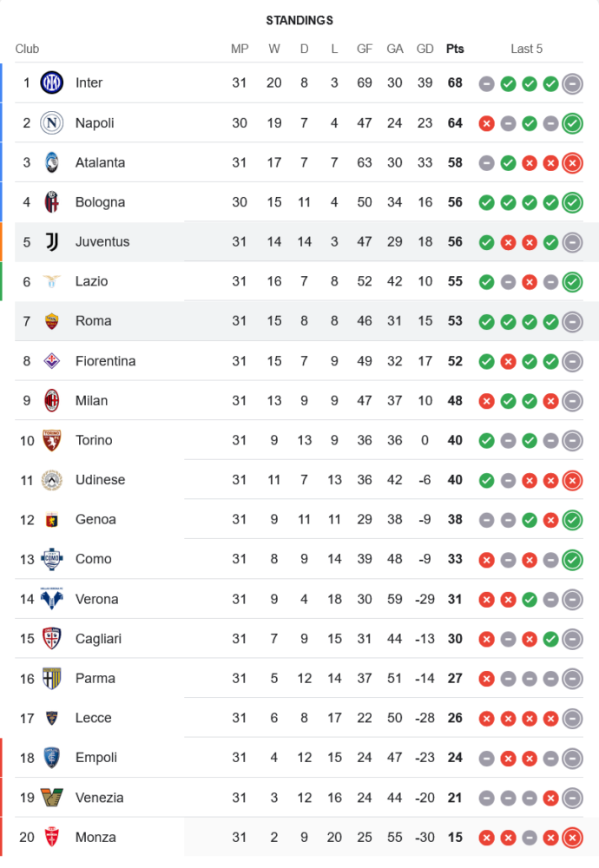The height and width of the screenshot is (868, 599).
Task: Click the Inter club crest icon
Action: coord(52,83)
